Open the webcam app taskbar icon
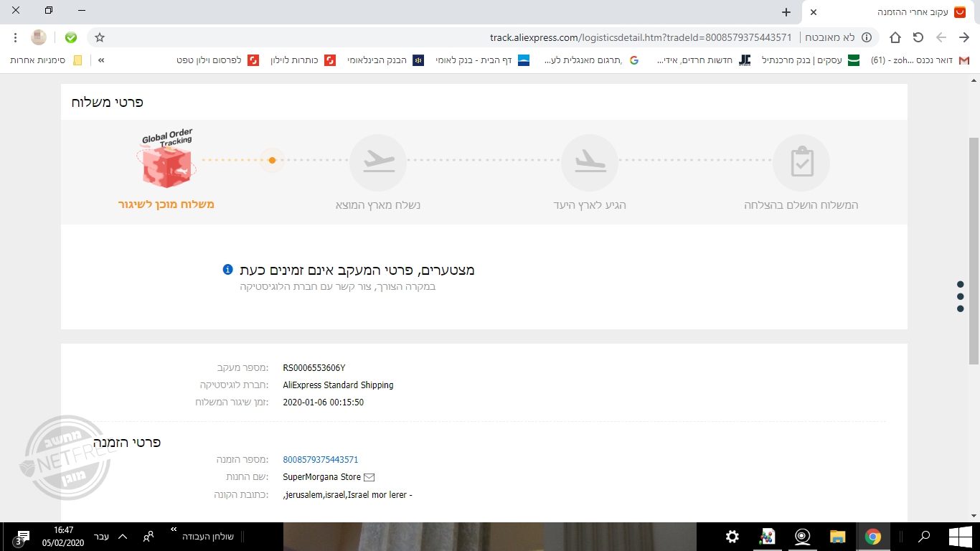This screenshot has width=980, height=551. [x=802, y=536]
